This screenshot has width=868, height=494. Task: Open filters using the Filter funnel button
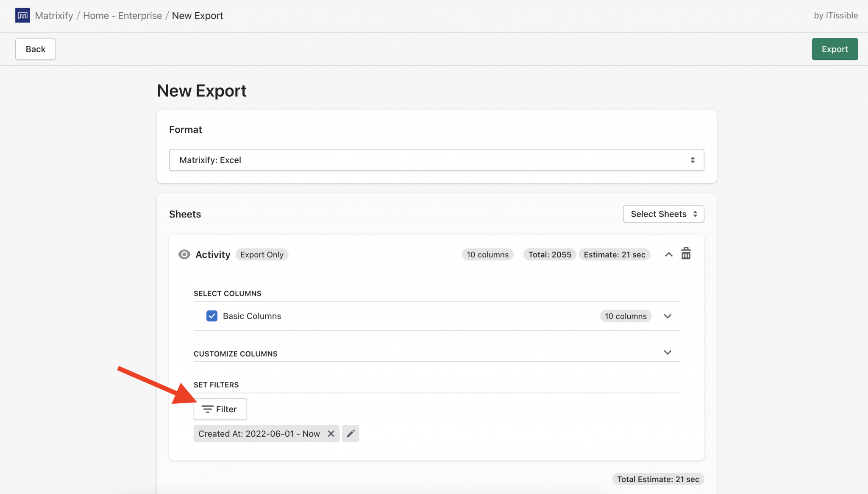pos(220,409)
